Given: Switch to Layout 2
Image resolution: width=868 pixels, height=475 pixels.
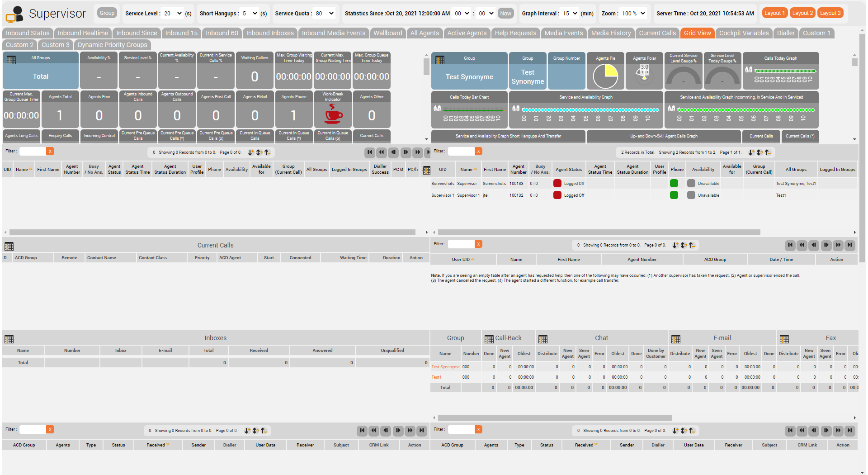Looking at the screenshot, I should click(802, 13).
